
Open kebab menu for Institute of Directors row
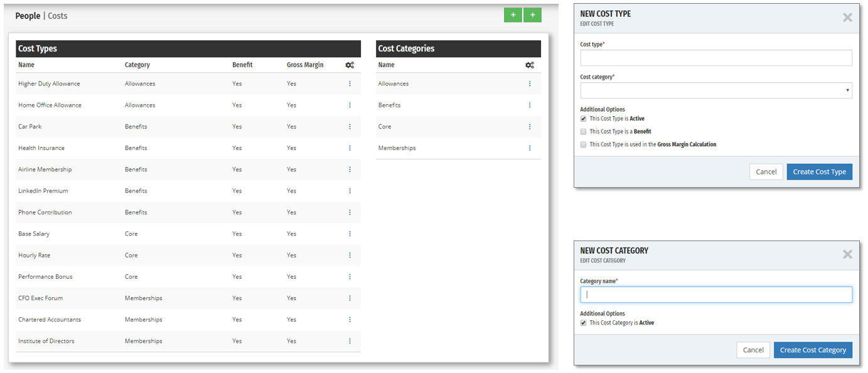click(350, 341)
